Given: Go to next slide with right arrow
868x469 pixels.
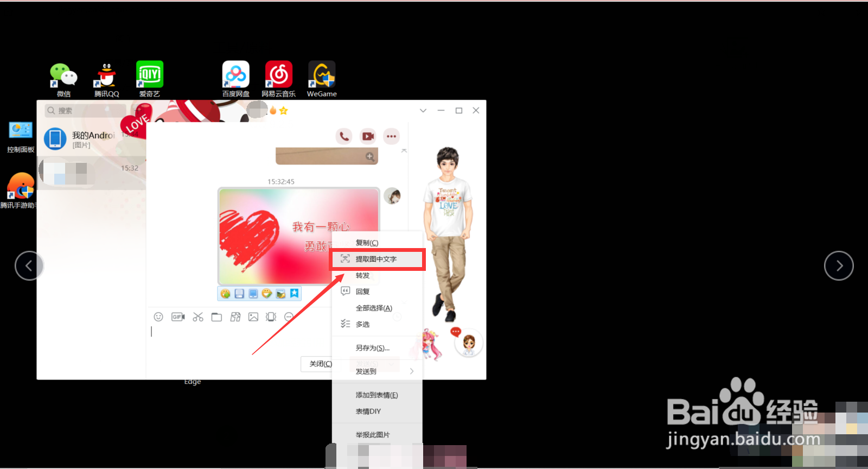Looking at the screenshot, I should pyautogui.click(x=839, y=265).
